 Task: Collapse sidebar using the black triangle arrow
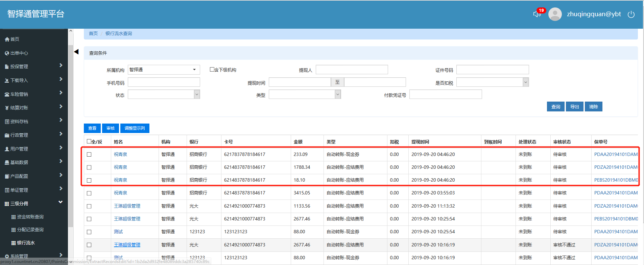(x=76, y=52)
